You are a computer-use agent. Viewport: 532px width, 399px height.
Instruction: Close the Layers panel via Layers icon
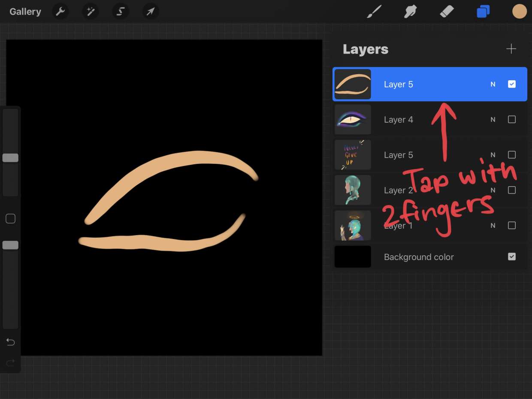click(483, 12)
